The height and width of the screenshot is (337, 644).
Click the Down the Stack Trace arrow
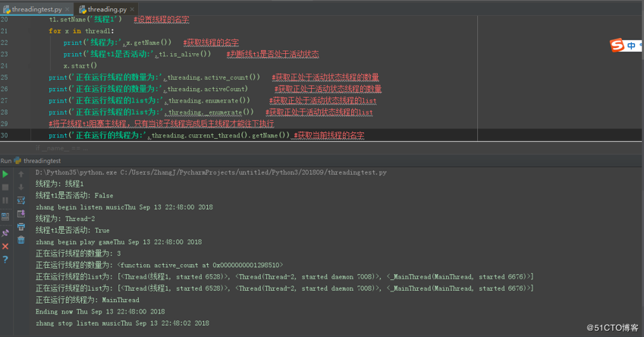point(21,187)
